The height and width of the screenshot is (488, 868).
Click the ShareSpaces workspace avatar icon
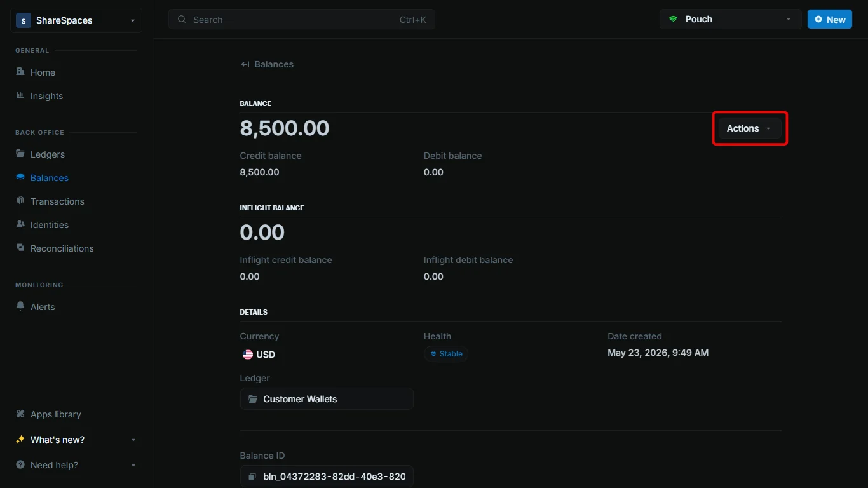pyautogui.click(x=24, y=20)
